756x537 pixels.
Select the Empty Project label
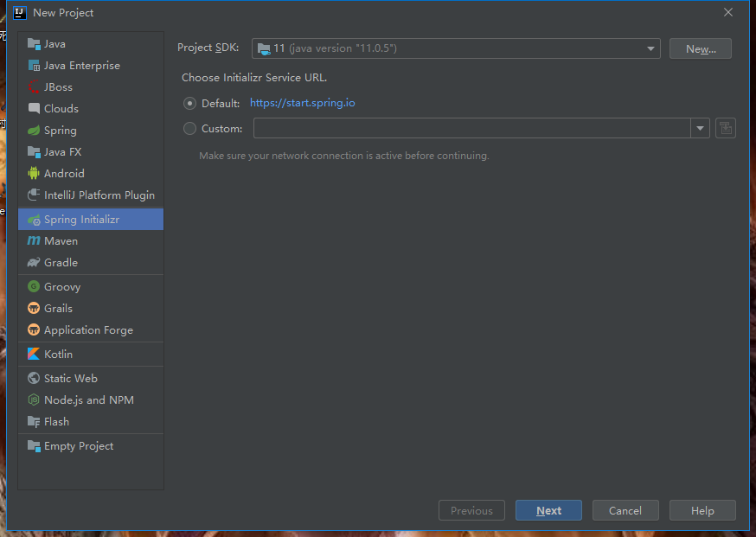point(79,446)
